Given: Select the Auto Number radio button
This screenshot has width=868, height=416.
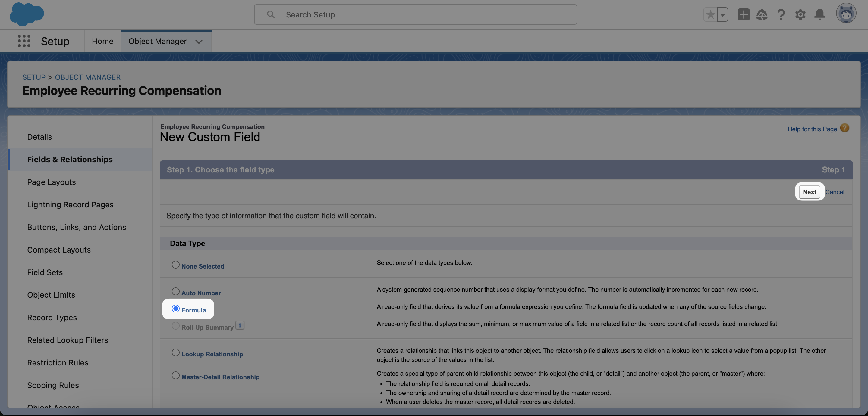Looking at the screenshot, I should click(175, 291).
